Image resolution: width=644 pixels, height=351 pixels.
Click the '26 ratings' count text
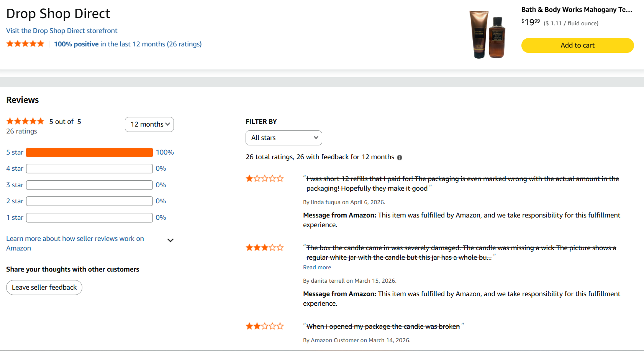pos(22,131)
